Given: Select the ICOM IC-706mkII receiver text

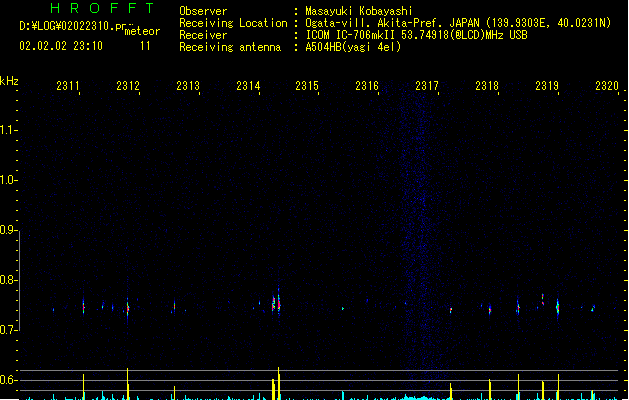Looking at the screenshot, I should [416, 35].
